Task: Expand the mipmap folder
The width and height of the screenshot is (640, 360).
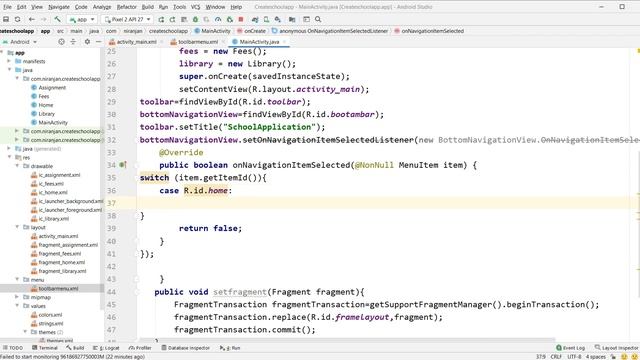Action: coord(17,297)
